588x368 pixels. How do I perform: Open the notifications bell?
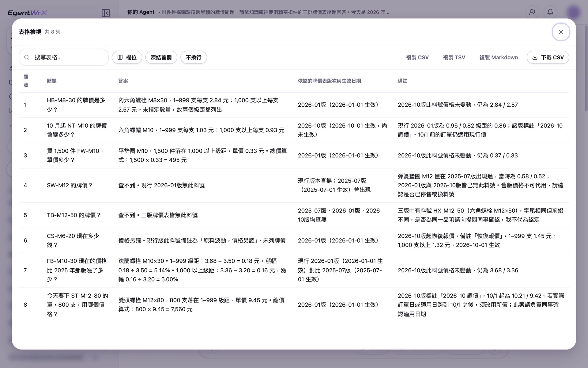tap(550, 12)
